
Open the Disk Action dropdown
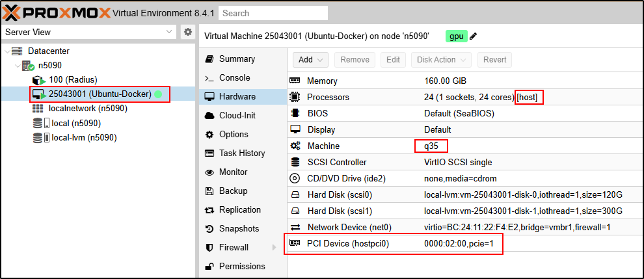(x=441, y=60)
